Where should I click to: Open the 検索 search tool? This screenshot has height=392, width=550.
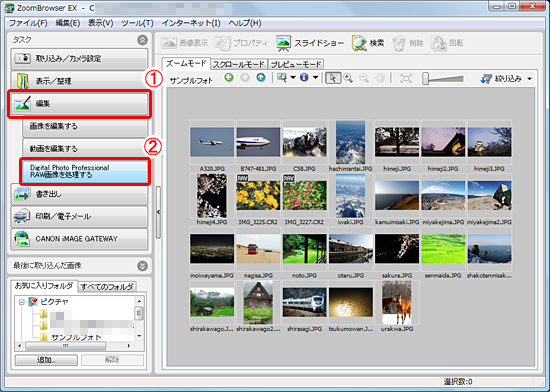[368, 43]
